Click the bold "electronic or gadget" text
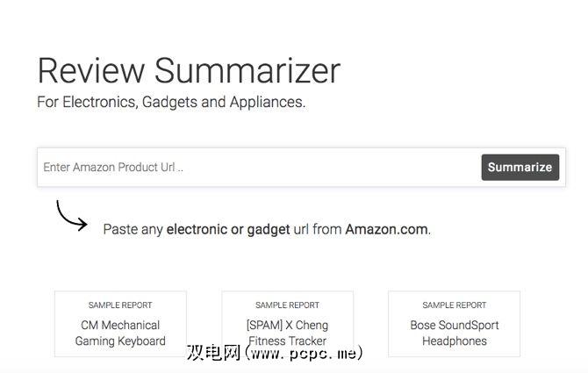 pyautogui.click(x=228, y=229)
